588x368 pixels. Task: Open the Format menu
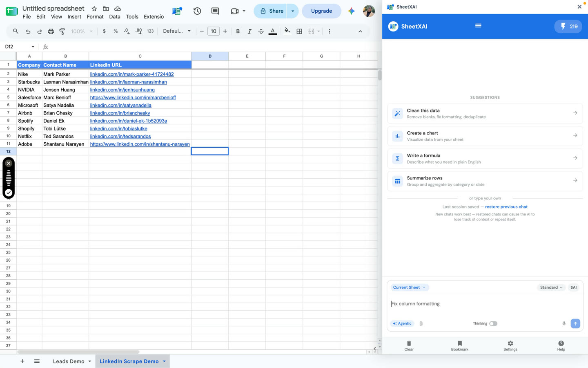coord(95,17)
